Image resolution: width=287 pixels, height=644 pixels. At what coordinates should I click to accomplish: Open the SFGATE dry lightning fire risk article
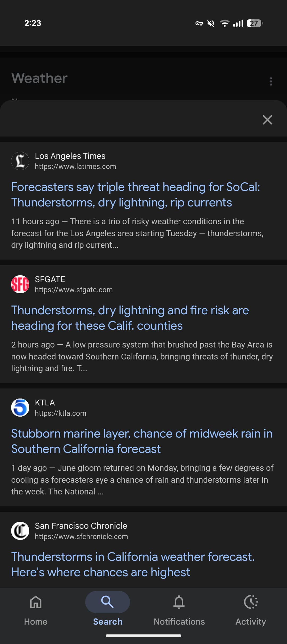tap(130, 318)
